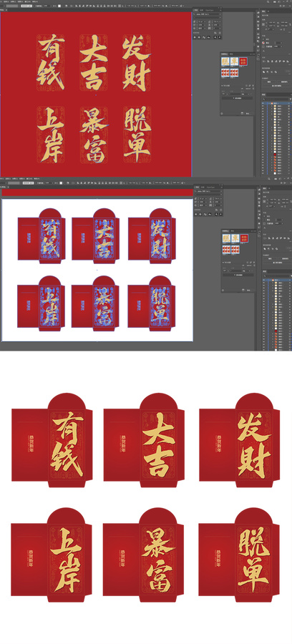Click Export button in upper Asset Export panel
This screenshot has height=644, width=292.
coord(248,113)
